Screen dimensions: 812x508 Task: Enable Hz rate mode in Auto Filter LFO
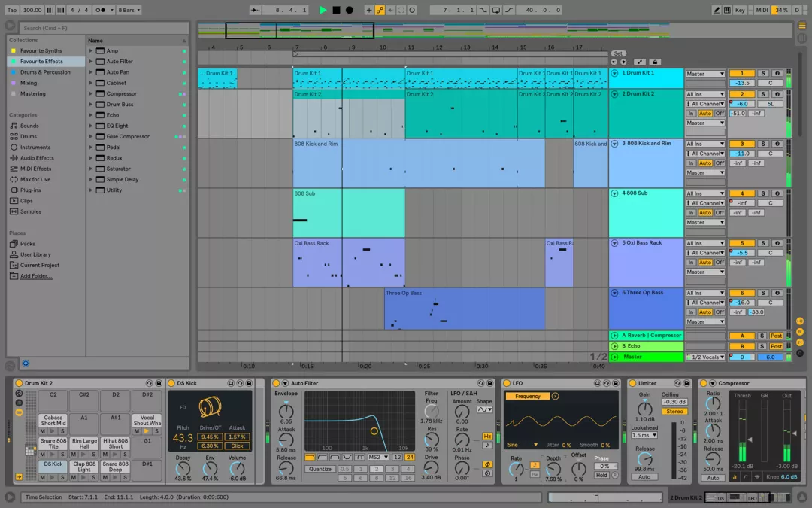[x=487, y=437]
